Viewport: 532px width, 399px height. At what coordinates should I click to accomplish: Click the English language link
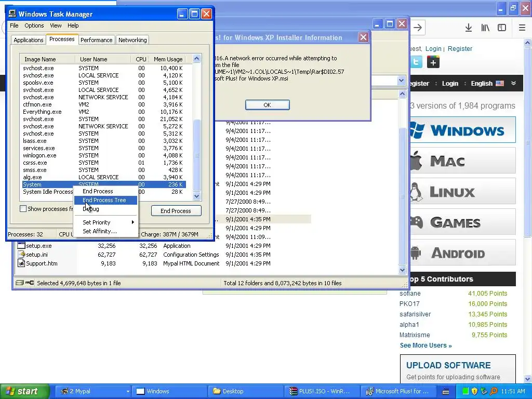coord(482,84)
